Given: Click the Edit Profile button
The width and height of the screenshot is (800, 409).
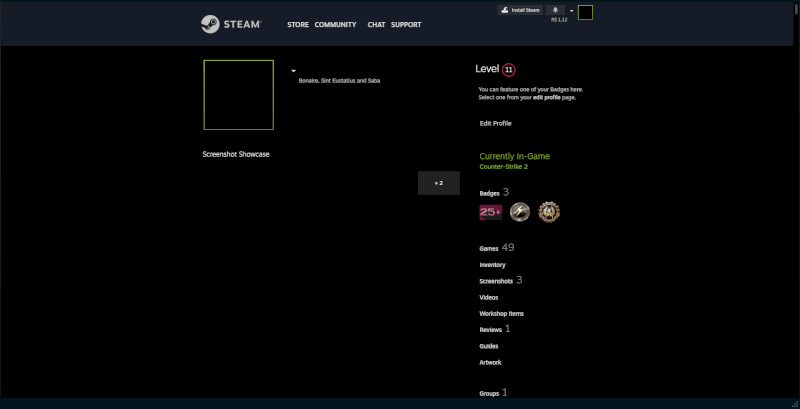Looking at the screenshot, I should click(x=495, y=123).
